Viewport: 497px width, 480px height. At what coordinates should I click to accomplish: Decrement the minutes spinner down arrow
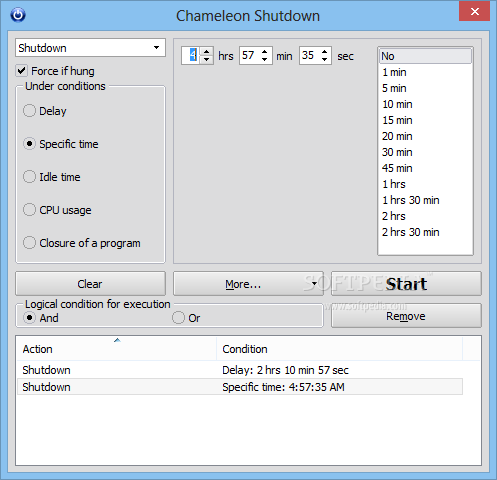(x=265, y=60)
